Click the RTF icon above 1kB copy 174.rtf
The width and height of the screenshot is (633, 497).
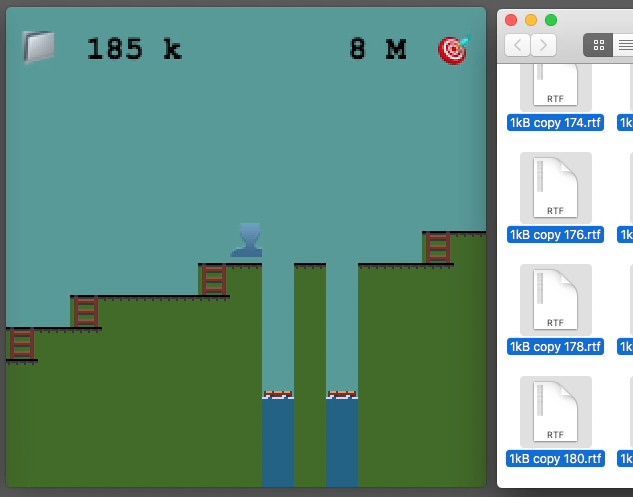(556, 86)
